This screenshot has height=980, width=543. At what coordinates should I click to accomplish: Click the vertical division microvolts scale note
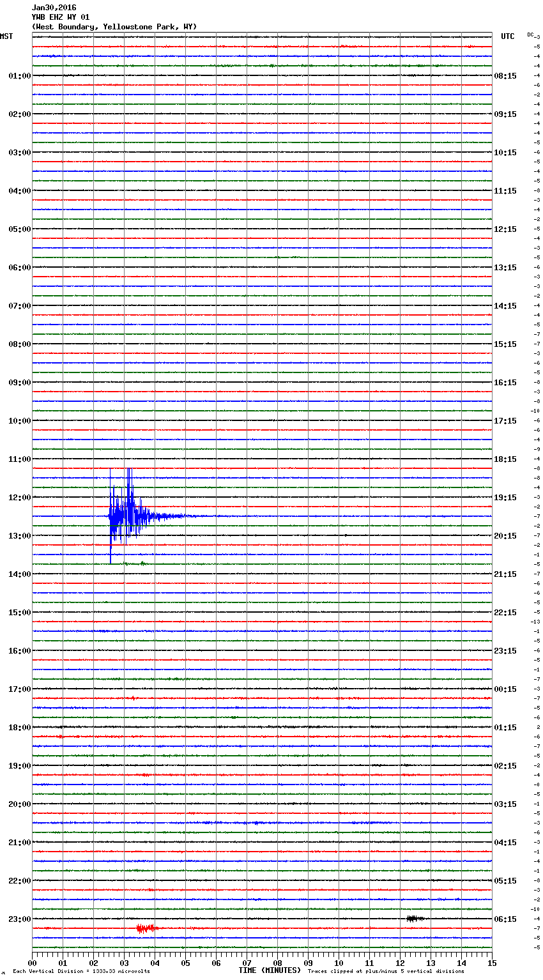click(81, 972)
